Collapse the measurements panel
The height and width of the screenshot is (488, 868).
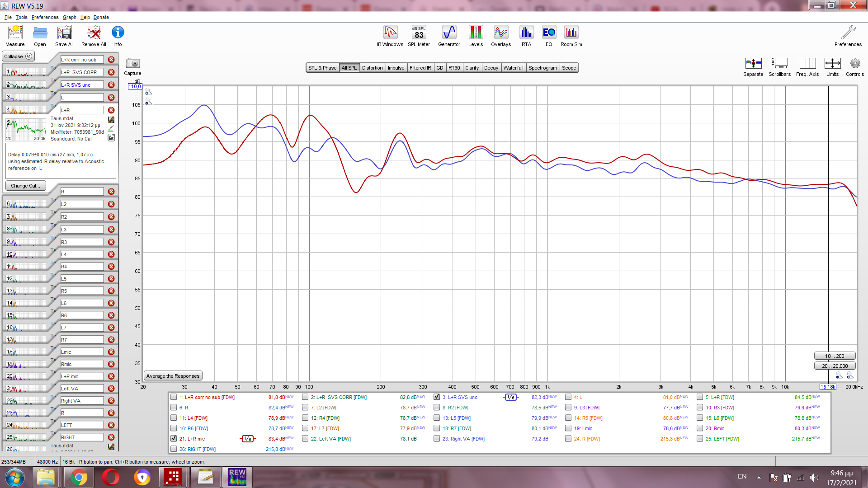tap(18, 56)
